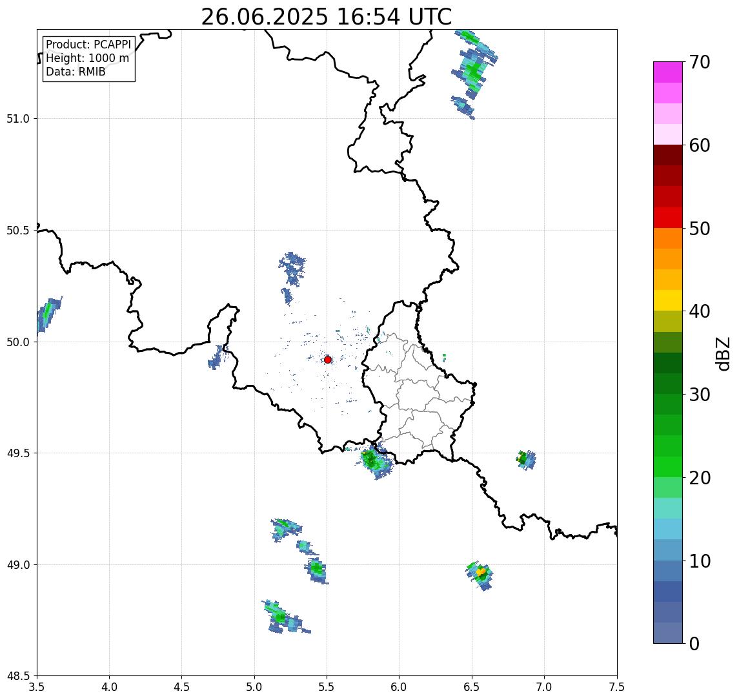Click the longitude tick label "7.0"
This screenshot has height=700, width=739.
[545, 687]
